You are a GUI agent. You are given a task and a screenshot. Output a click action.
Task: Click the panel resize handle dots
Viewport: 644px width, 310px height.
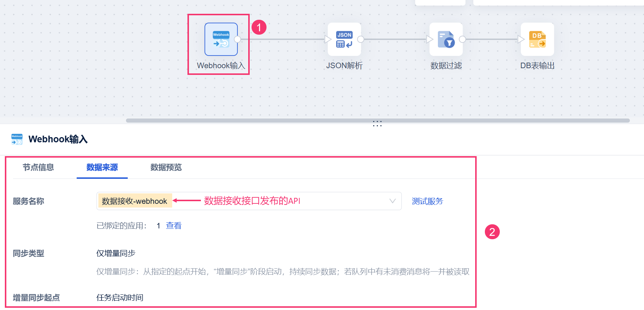coord(378,124)
